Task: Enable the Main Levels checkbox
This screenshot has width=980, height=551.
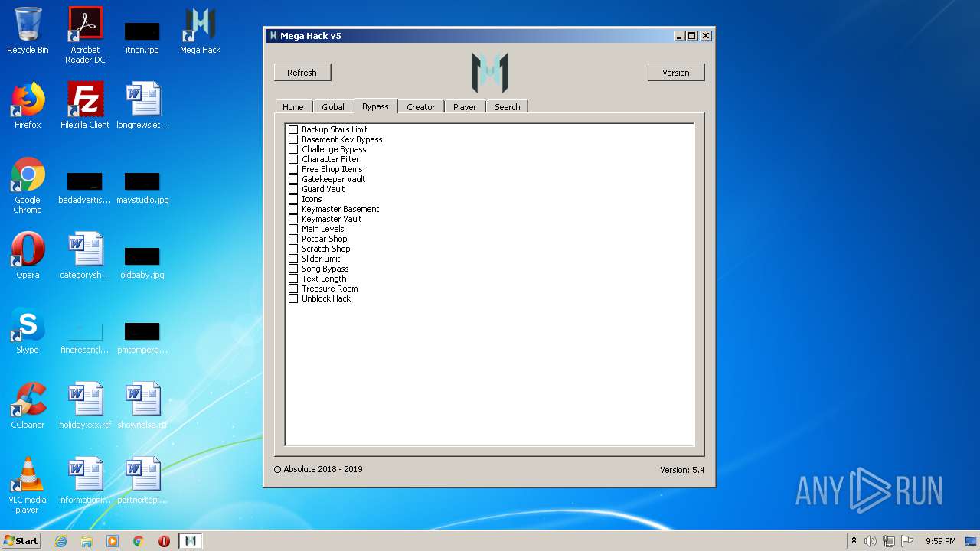Action: (x=292, y=229)
